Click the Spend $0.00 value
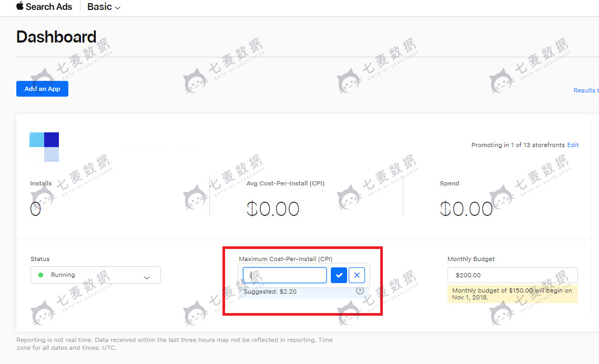 [x=466, y=209]
